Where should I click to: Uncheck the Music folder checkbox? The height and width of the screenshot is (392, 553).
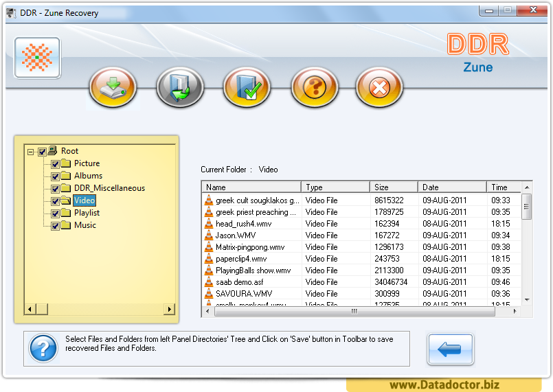pos(55,226)
